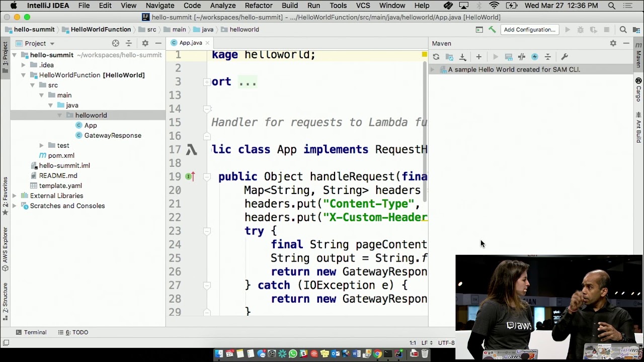Image resolution: width=644 pixels, height=362 pixels.
Task: Expand folded imports on line 3
Action: click(207, 82)
